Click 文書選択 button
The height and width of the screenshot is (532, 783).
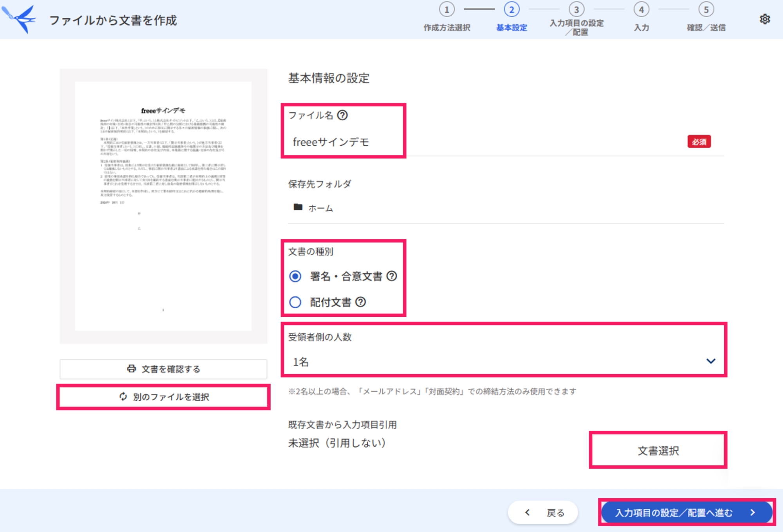658,451
